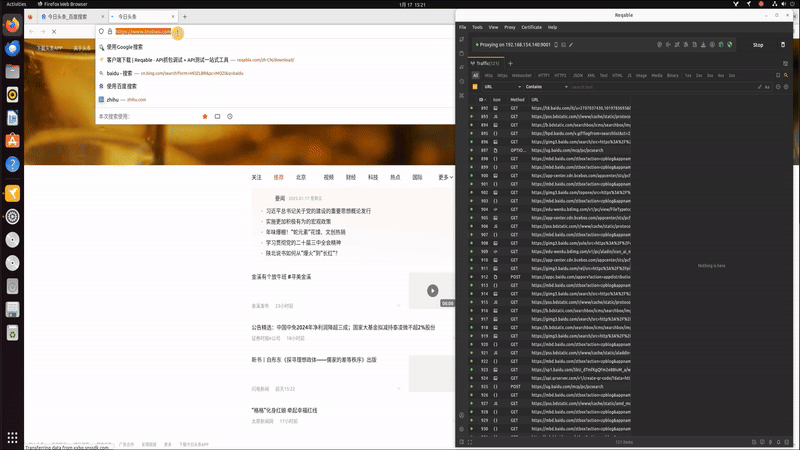Click the green shield icon in Reqable toolbar
The width and height of the screenshot is (800, 450).
pos(730,45)
